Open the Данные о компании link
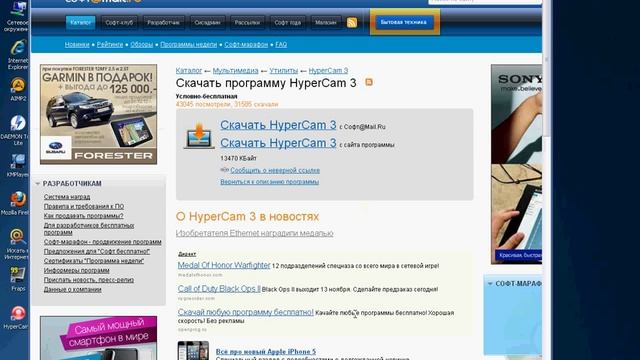This screenshot has width=640, height=360. click(x=72, y=289)
